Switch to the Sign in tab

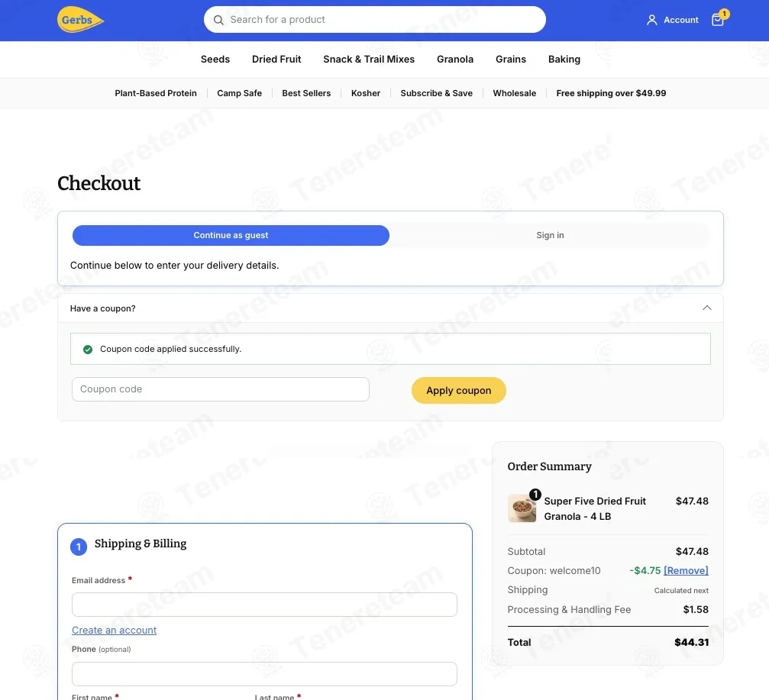[x=550, y=235]
